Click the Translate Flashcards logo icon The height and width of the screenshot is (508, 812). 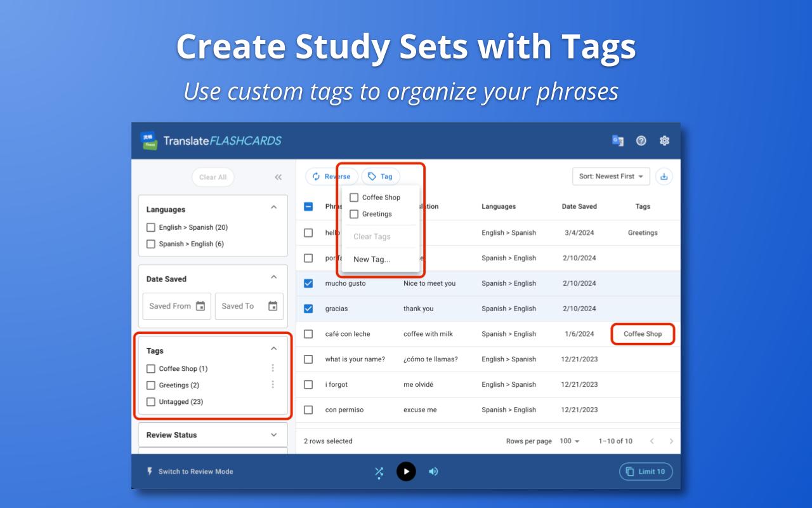pyautogui.click(x=149, y=140)
